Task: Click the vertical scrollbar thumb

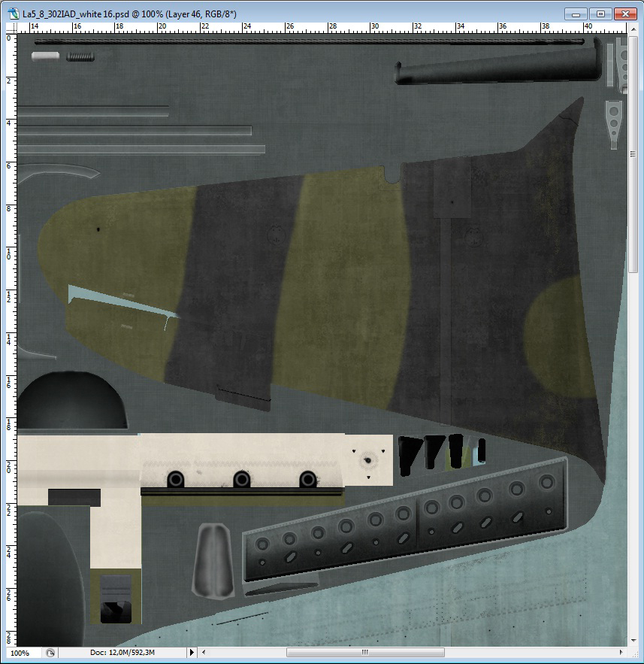Action: click(x=633, y=154)
